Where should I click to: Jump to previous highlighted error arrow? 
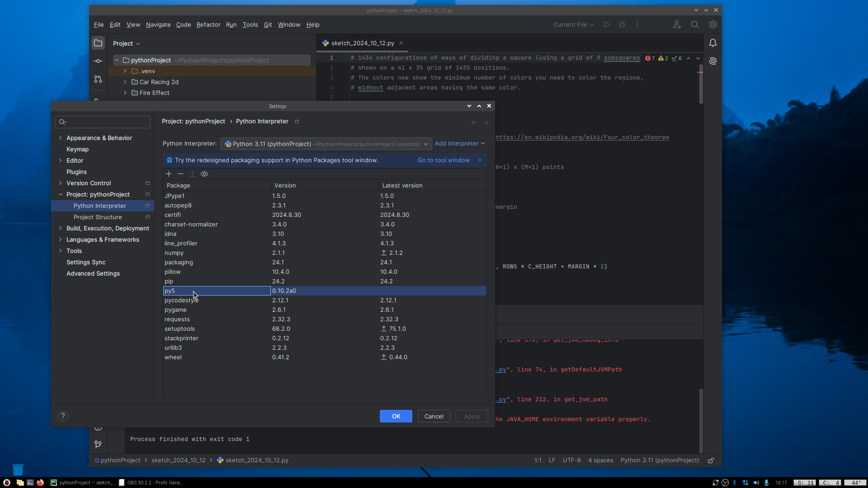689,58
